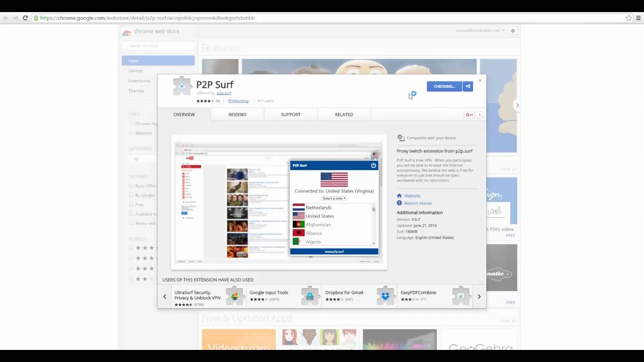Enable the Available for feature filter
The width and height of the screenshot is (644, 362).
(131, 214)
